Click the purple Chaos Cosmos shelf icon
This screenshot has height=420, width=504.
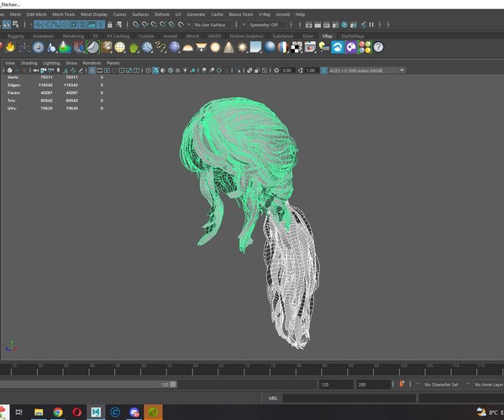pyautogui.click(x=351, y=48)
